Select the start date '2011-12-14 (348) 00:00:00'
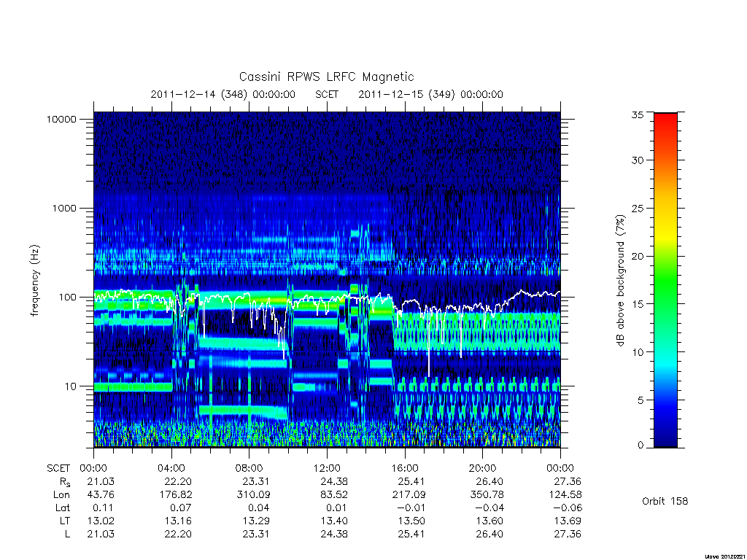 point(223,94)
